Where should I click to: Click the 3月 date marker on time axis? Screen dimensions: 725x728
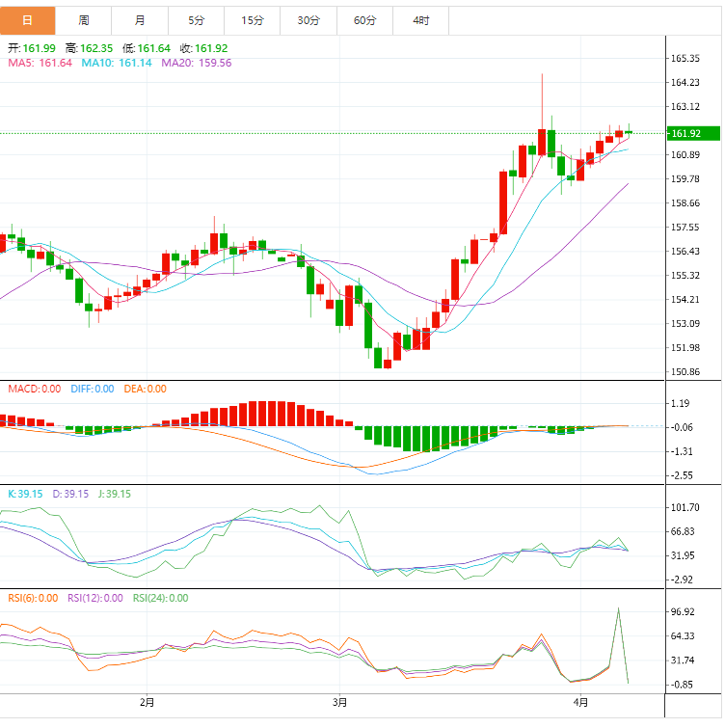point(339,702)
